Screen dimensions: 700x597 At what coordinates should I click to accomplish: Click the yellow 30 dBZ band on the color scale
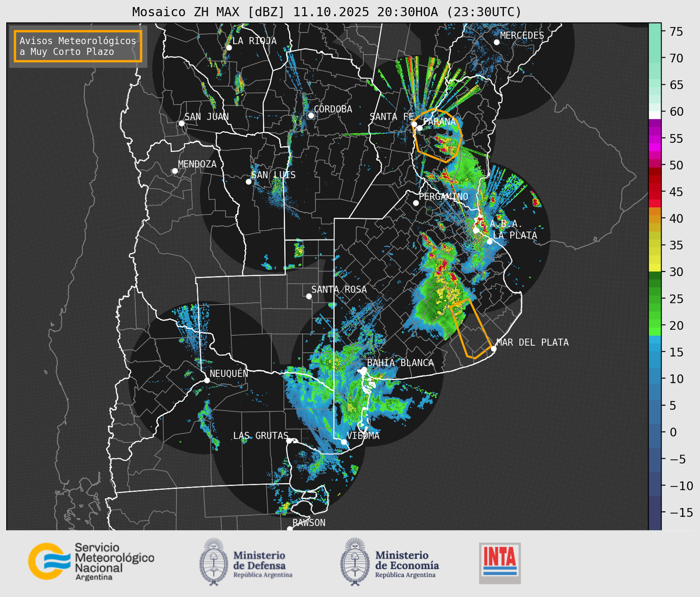point(655,267)
